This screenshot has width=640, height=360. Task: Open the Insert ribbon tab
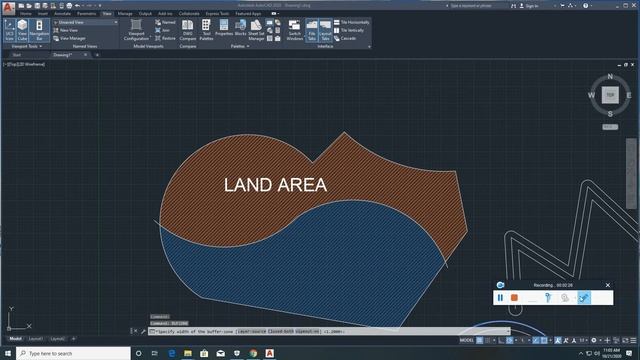point(43,13)
